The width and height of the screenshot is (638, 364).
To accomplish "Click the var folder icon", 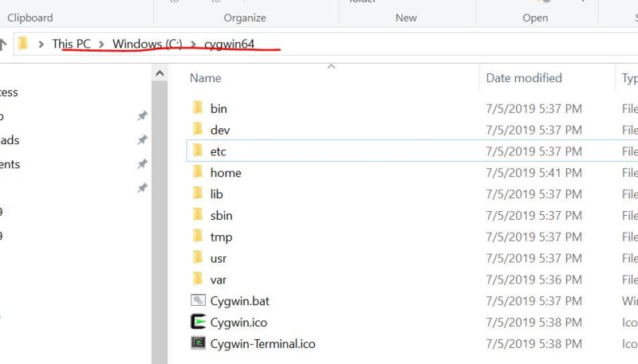I will 198,279.
